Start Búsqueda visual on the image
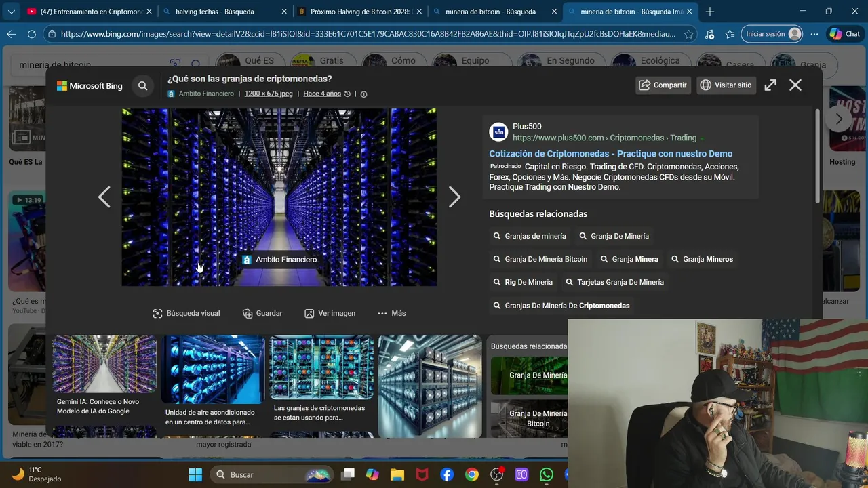Image resolution: width=868 pixels, height=488 pixels. [186, 313]
